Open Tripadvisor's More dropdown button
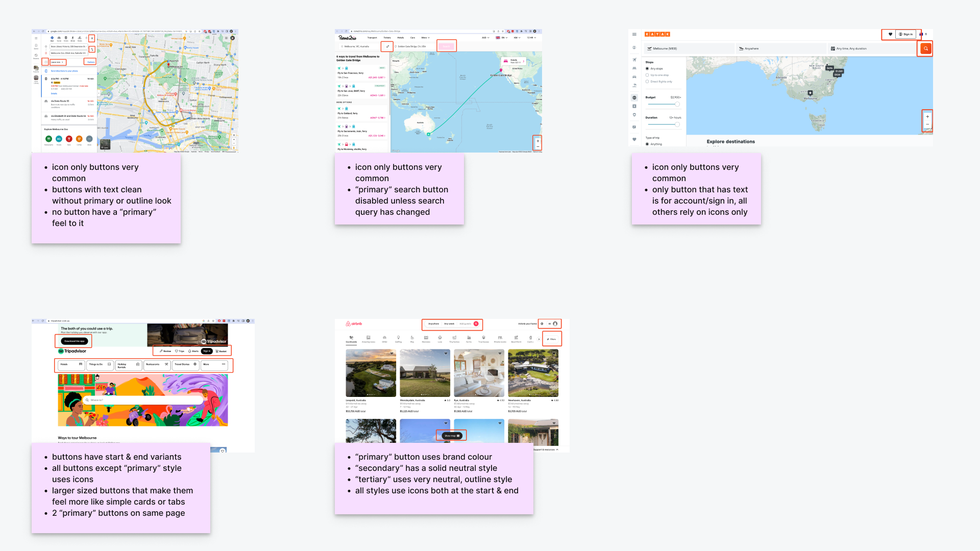The height and width of the screenshot is (551, 980). pyautogui.click(x=214, y=364)
